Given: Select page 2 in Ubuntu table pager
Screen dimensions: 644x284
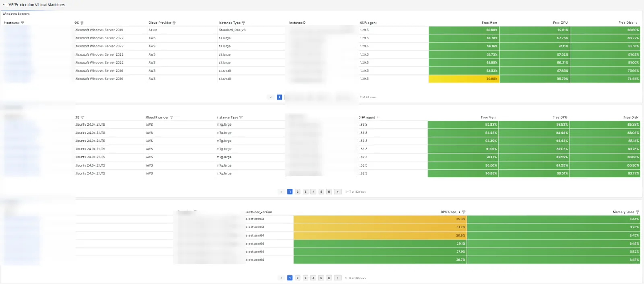Looking at the screenshot, I should pyautogui.click(x=297, y=191).
